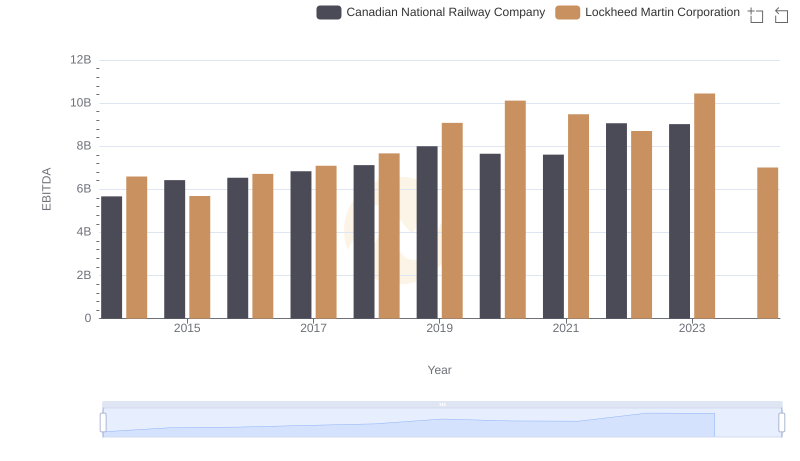Click the 2023 x-axis label
Image resolution: width=800 pixels, height=461 pixels.
coord(692,328)
